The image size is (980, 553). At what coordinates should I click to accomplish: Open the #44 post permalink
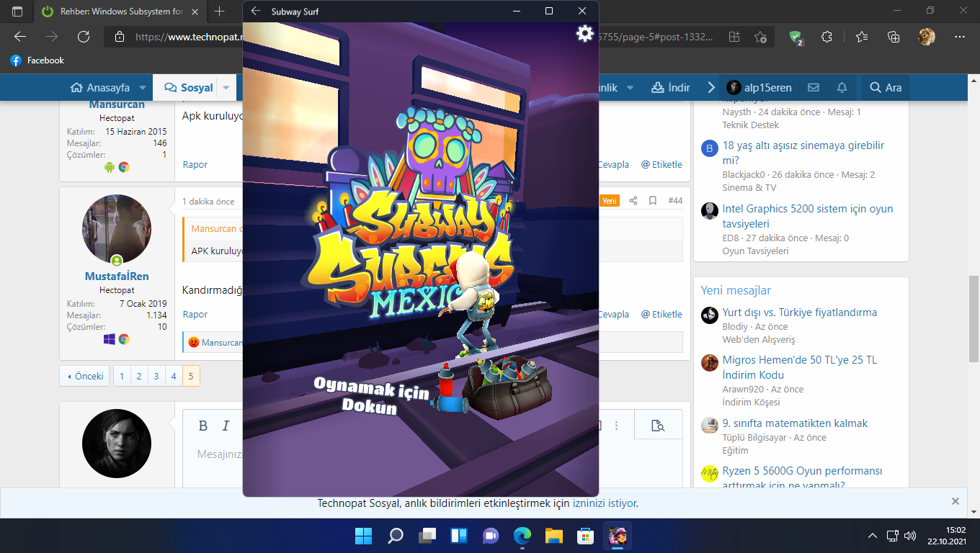[675, 201]
